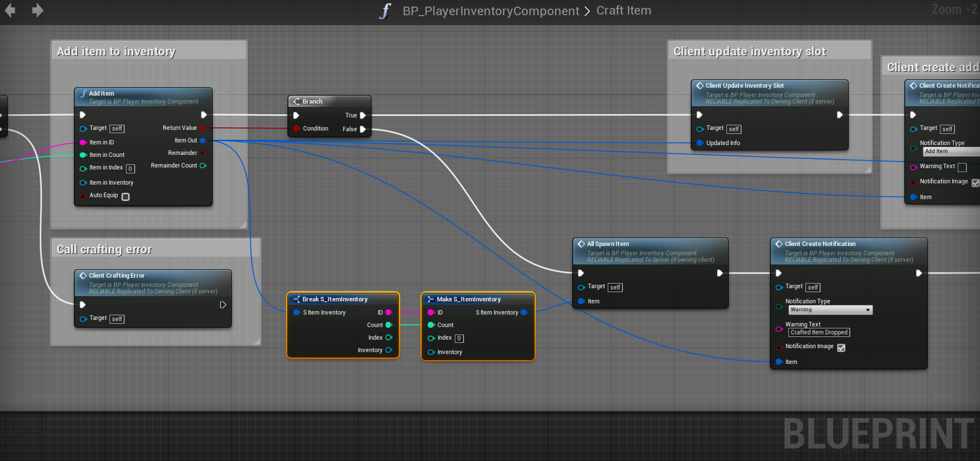Click Item Out pin on Add Item node
This screenshot has width=980, height=461.
click(x=202, y=140)
